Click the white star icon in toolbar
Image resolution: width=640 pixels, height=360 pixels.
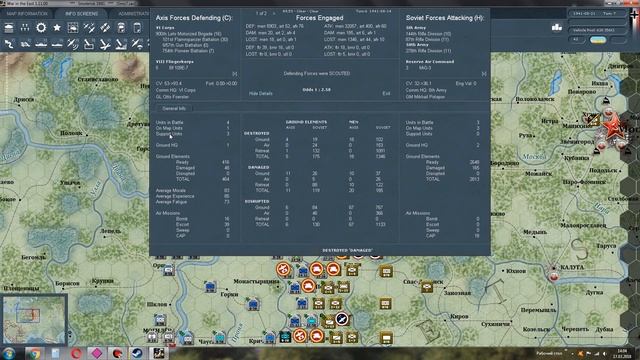[x=57, y=28]
